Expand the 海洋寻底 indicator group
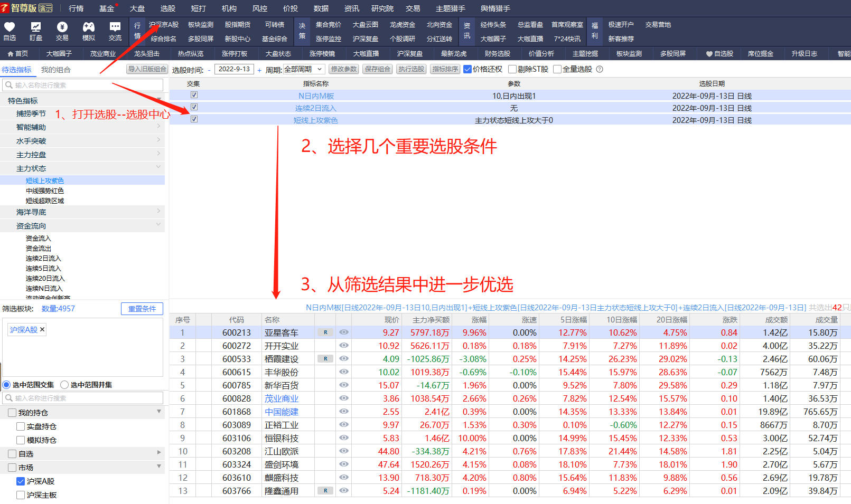This screenshot has height=504, width=851. tap(158, 212)
